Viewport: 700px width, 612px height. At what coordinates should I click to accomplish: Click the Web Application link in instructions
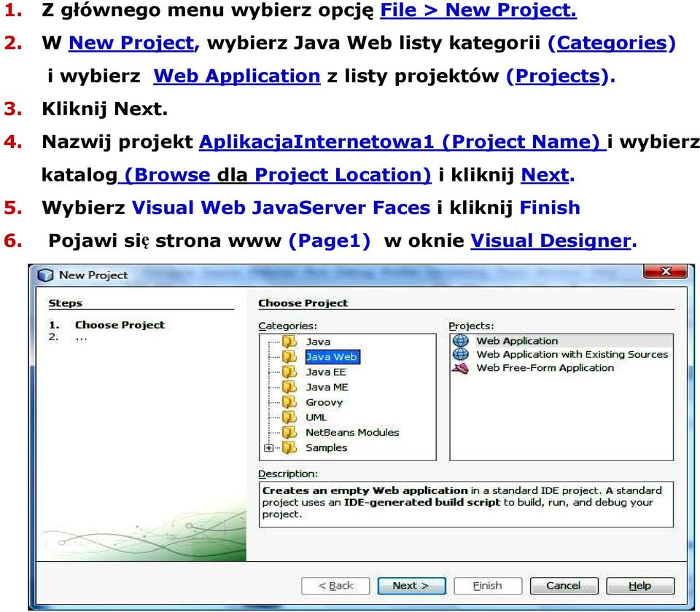(x=237, y=76)
